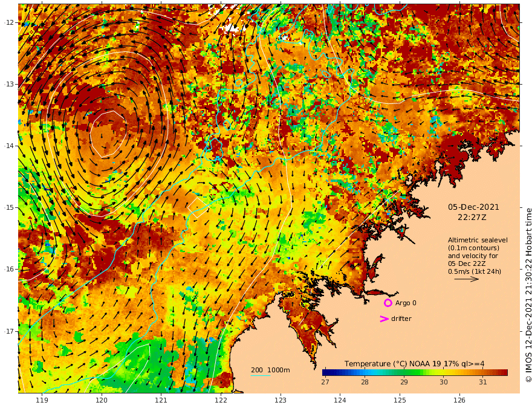The width and height of the screenshot is (532, 411).
Task: Click the longitude axis label 120
Action: click(102, 400)
